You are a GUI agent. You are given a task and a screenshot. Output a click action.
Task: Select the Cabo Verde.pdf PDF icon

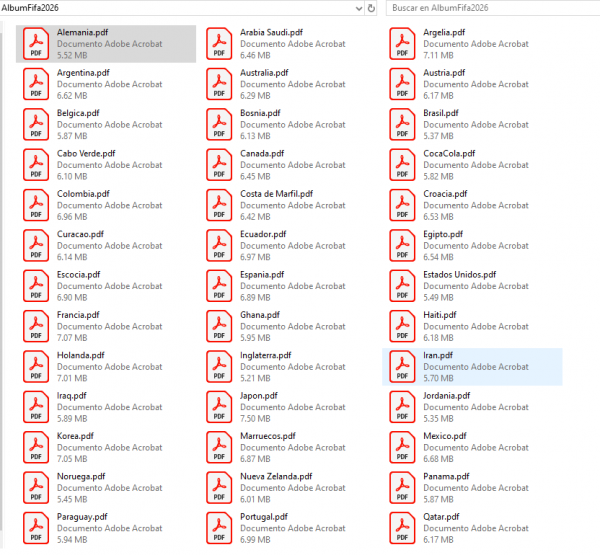tap(36, 165)
